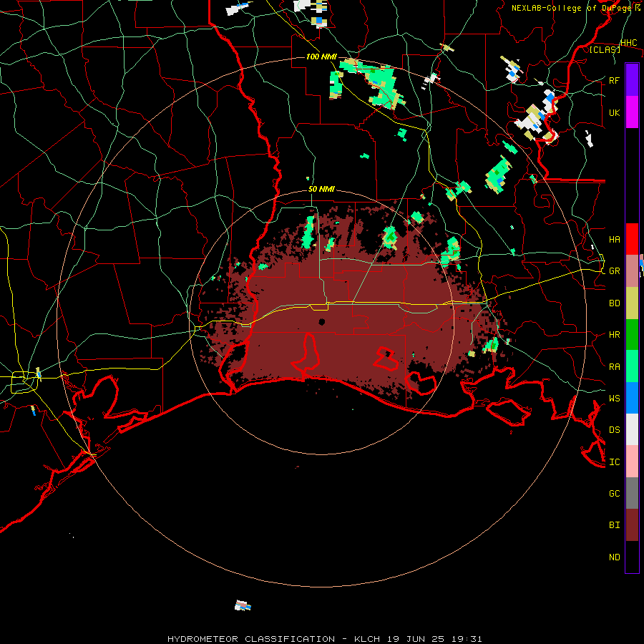
Task: Click the IC legend label
Action: point(614,462)
